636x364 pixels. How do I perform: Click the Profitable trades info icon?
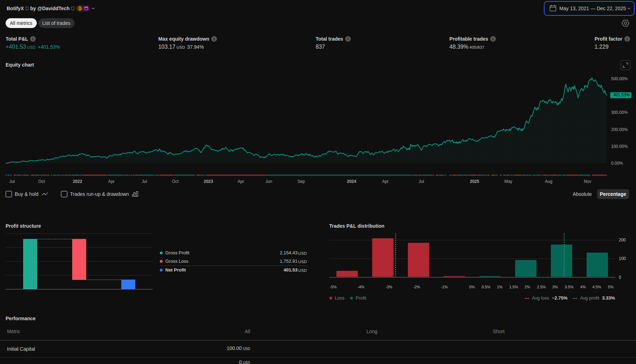[x=493, y=39]
